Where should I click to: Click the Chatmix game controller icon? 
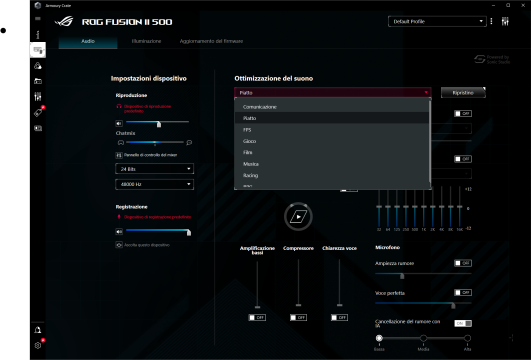pyautogui.click(x=121, y=143)
